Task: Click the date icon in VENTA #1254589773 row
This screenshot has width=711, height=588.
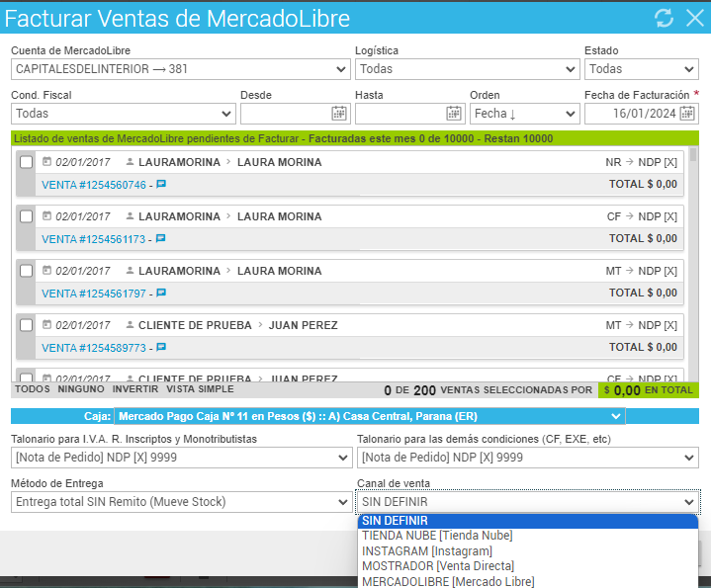Action: point(46,324)
